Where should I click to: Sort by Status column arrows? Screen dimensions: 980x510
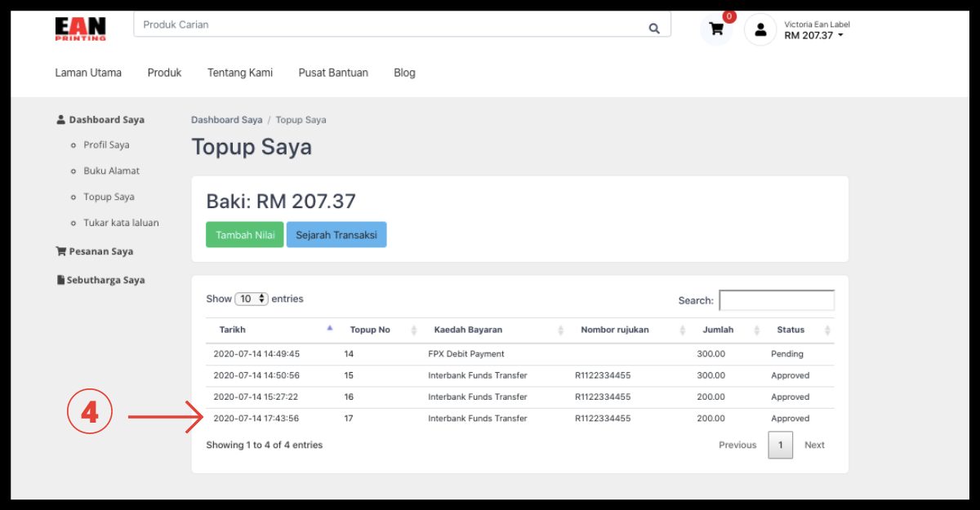pos(828,330)
